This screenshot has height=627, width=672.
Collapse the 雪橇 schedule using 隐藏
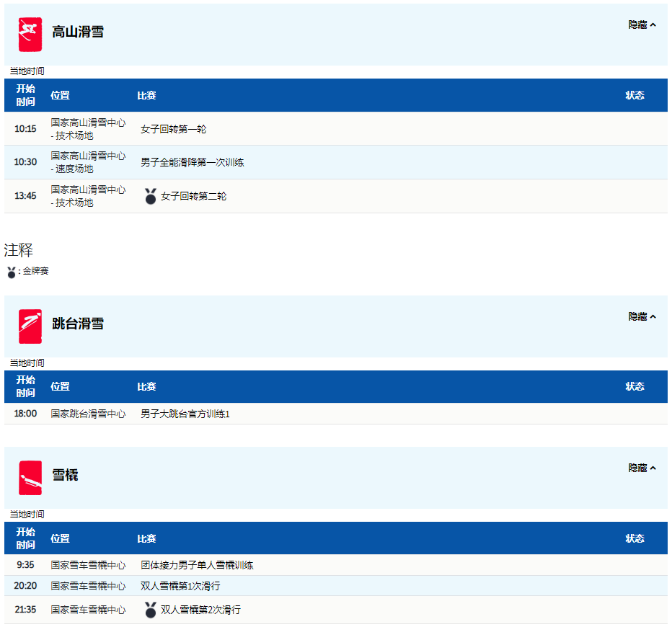tap(642, 468)
